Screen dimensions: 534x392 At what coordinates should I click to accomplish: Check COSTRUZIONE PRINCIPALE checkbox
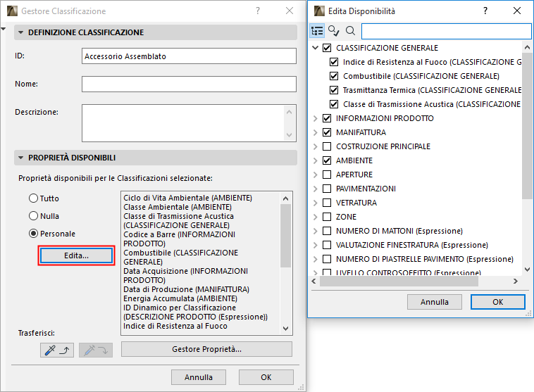pyautogui.click(x=327, y=146)
